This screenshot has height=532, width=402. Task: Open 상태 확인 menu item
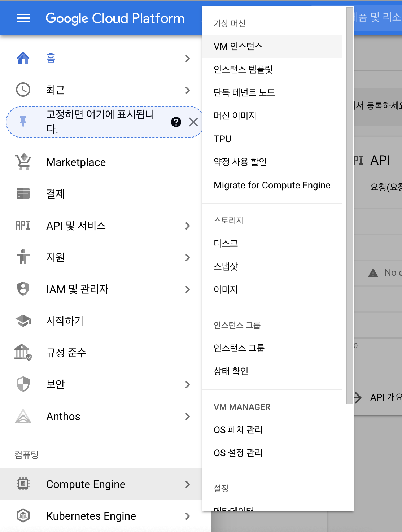[x=272, y=371]
